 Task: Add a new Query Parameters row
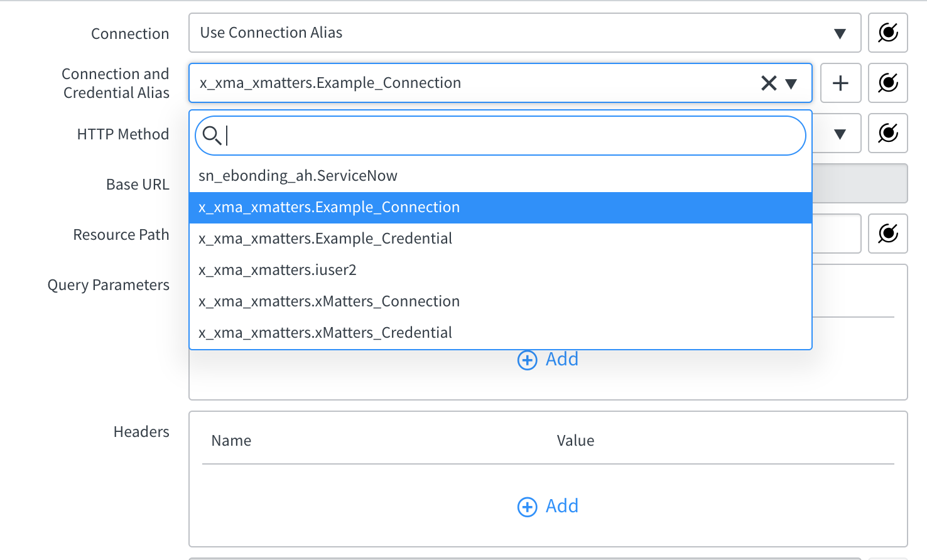[x=548, y=359]
